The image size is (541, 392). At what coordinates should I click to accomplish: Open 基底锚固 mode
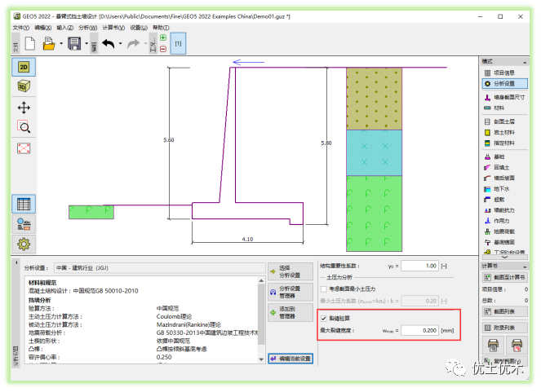point(504,242)
